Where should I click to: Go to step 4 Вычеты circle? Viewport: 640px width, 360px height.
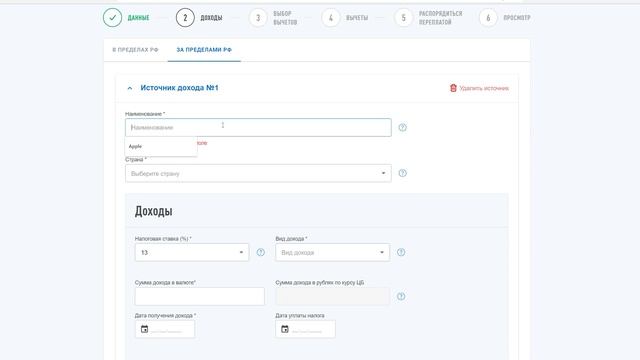click(x=331, y=18)
